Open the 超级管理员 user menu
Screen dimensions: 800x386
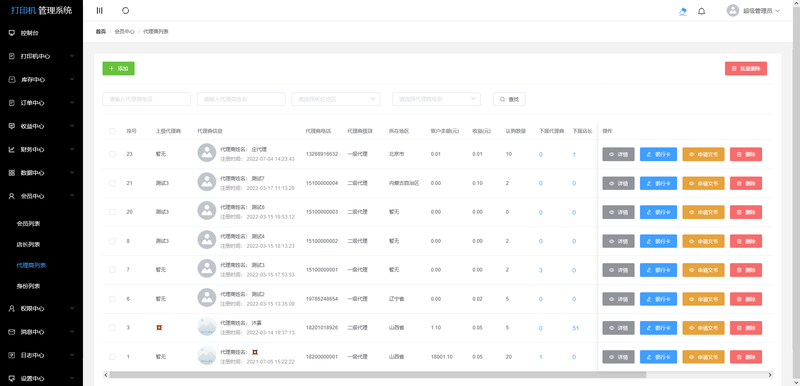coord(754,11)
